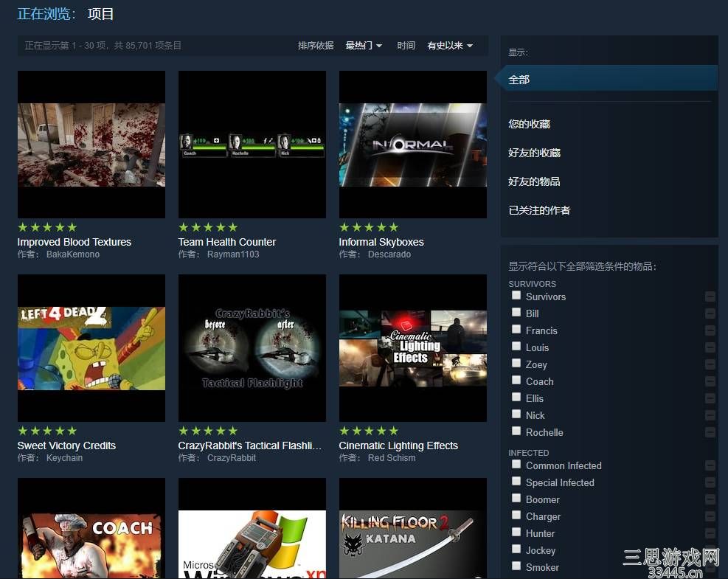Click the Sweet Victory Credits title

[66, 445]
